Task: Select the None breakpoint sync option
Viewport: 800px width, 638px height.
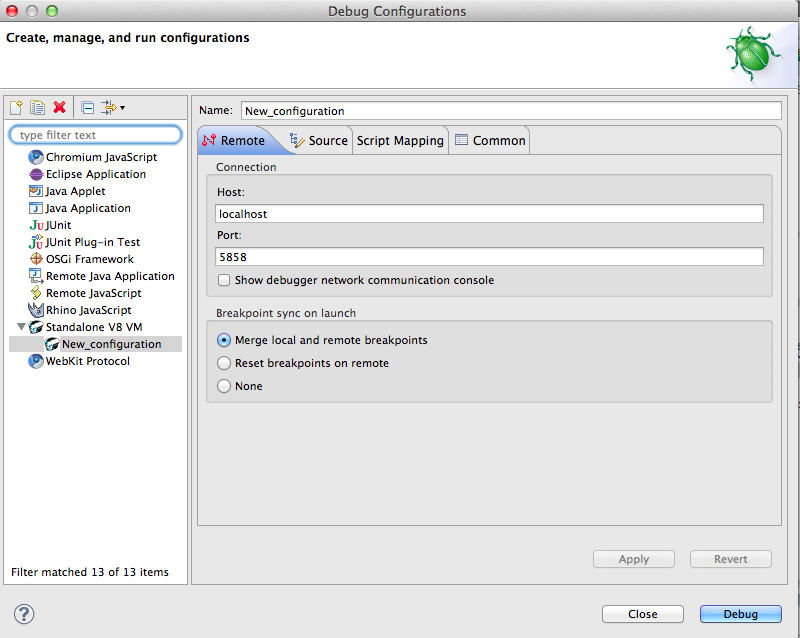Action: [x=224, y=386]
